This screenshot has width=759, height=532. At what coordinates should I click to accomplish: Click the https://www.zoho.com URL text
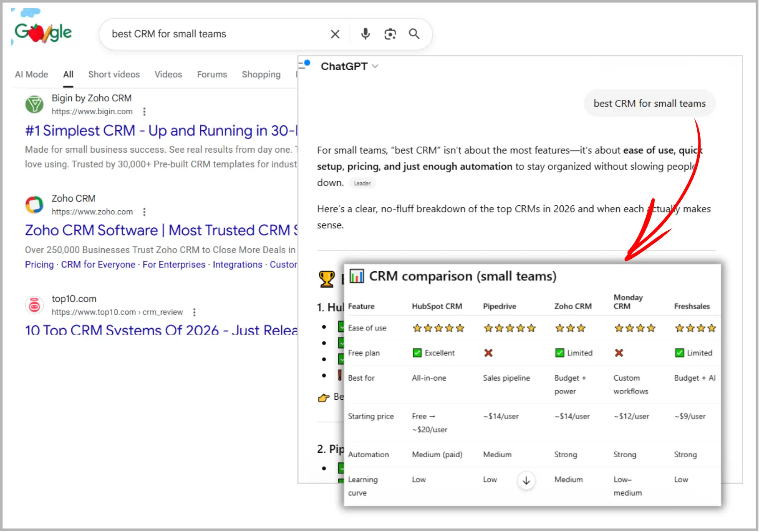[92, 212]
